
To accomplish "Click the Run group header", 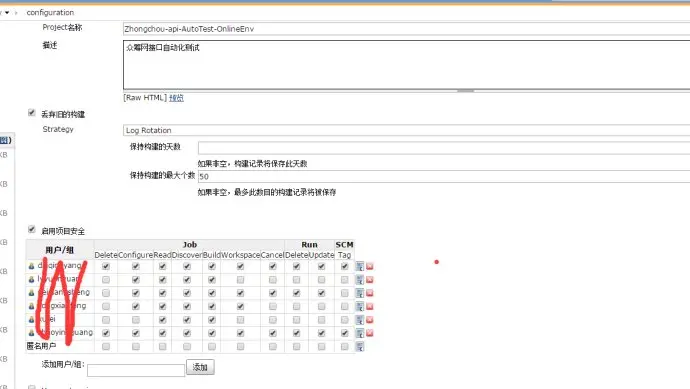I will [x=309, y=245].
